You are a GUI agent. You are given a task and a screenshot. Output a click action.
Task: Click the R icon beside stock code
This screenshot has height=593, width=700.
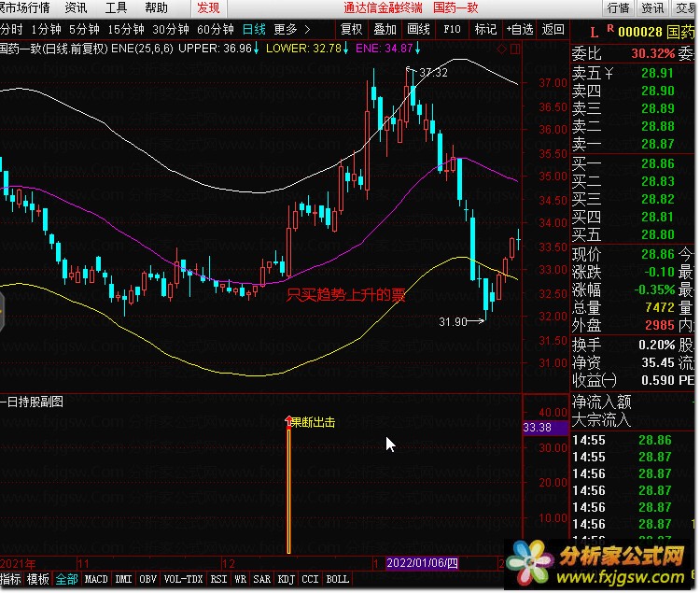coord(610,29)
